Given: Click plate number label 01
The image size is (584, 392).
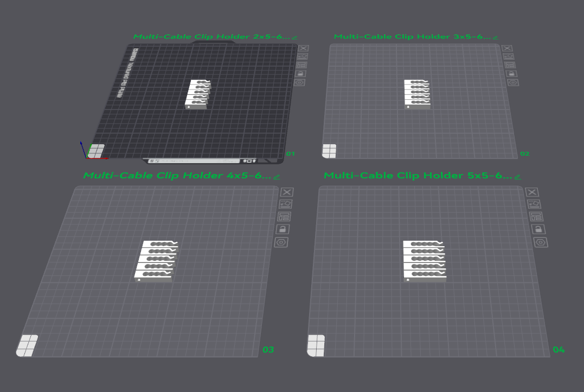Looking at the screenshot, I should (x=291, y=154).
